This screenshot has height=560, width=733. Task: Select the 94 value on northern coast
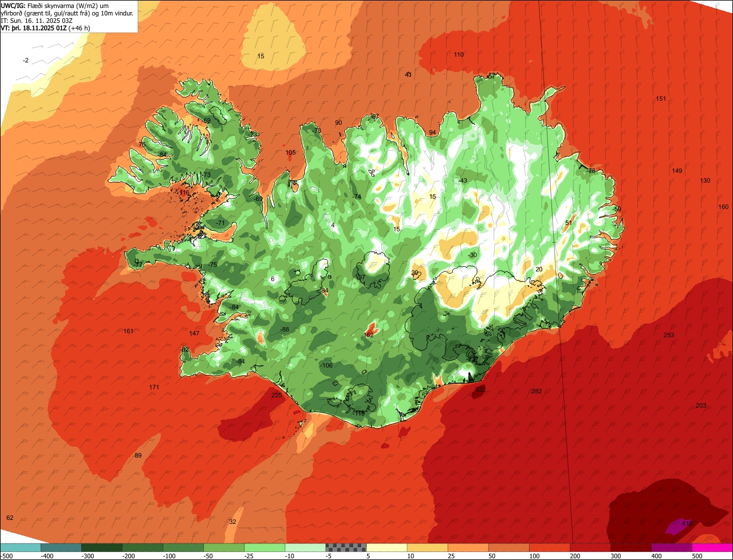432,133
